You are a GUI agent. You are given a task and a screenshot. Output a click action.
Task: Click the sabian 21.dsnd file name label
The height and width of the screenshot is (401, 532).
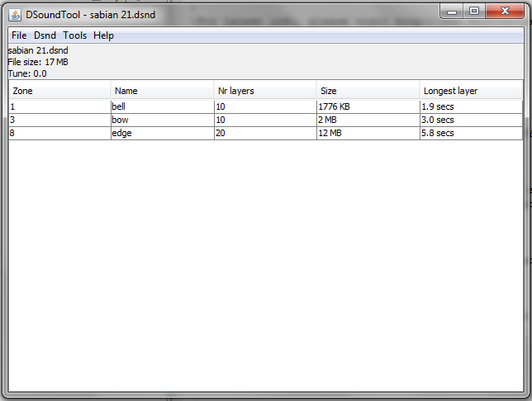click(x=38, y=50)
